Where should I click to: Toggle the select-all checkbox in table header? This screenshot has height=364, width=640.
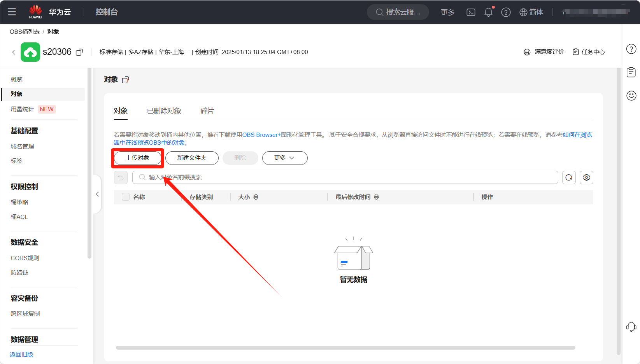click(x=126, y=197)
